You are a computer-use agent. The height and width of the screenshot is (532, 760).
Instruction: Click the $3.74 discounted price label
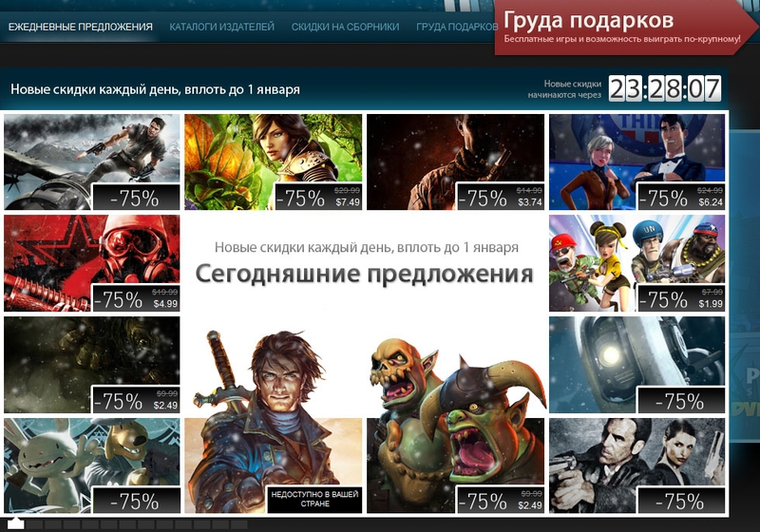click(x=530, y=202)
